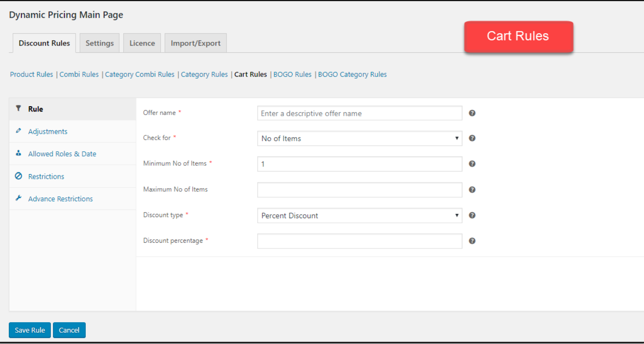The image size is (644, 344).
Task: Open the Settings tab
Action: pyautogui.click(x=99, y=43)
